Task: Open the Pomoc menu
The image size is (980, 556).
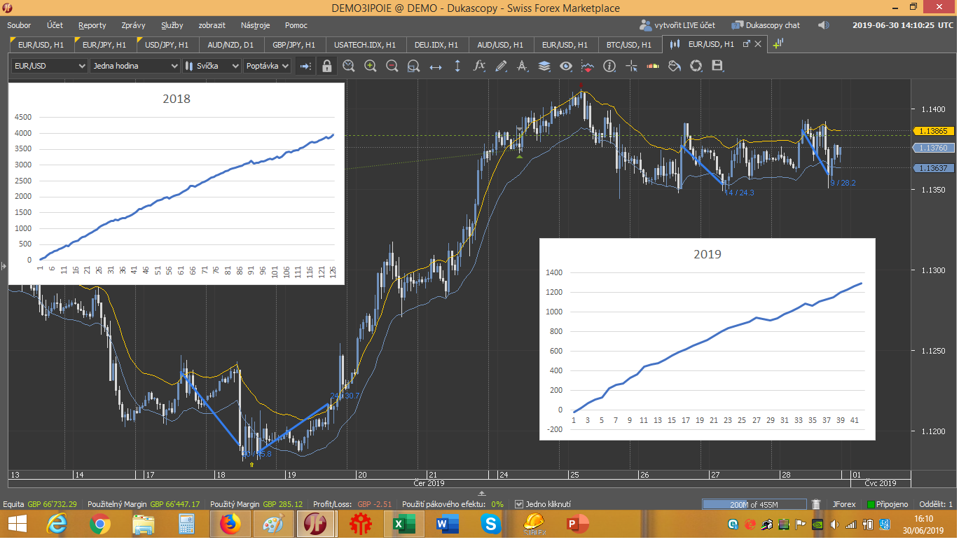Action: pos(296,25)
